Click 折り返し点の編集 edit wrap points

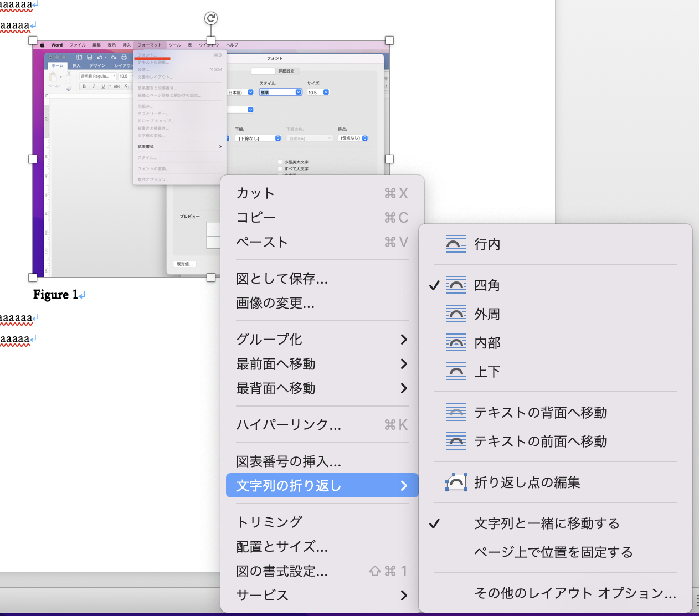pyautogui.click(x=556, y=482)
